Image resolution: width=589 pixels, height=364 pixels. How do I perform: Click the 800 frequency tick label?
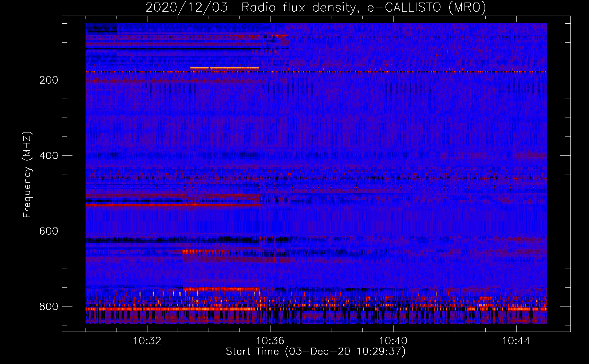49,307
